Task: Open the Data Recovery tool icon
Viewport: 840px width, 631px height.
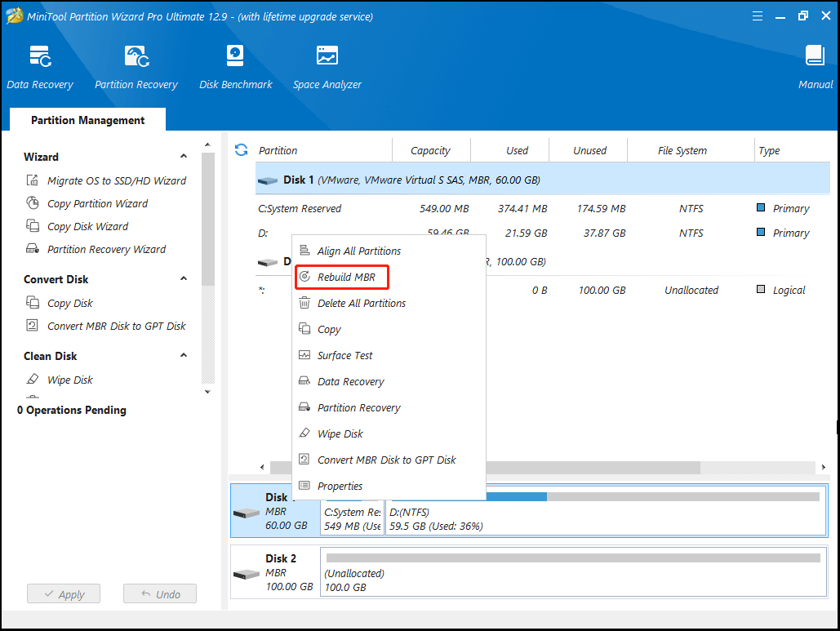Action: tap(40, 56)
